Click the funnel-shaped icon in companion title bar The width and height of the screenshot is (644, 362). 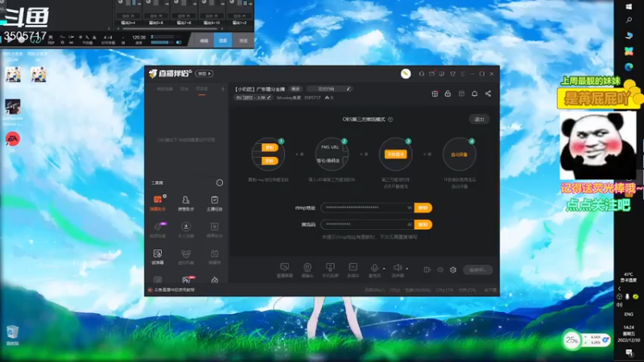(x=452, y=74)
